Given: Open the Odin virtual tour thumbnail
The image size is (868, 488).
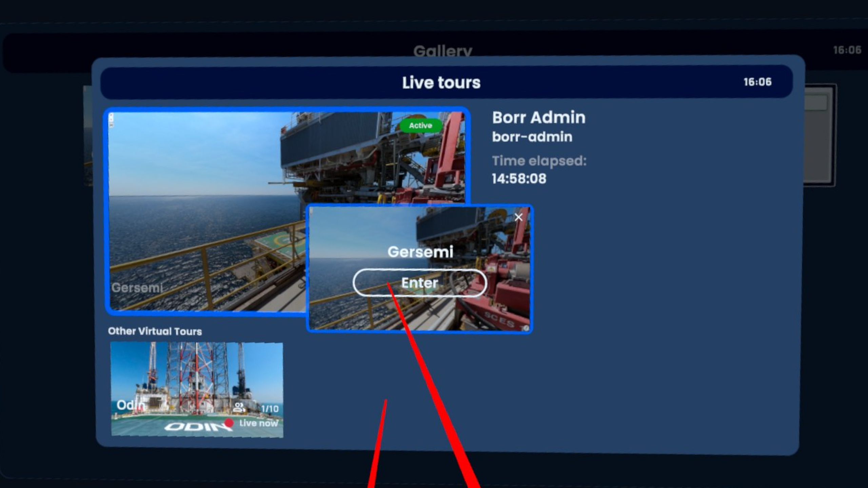Looking at the screenshot, I should [x=197, y=389].
